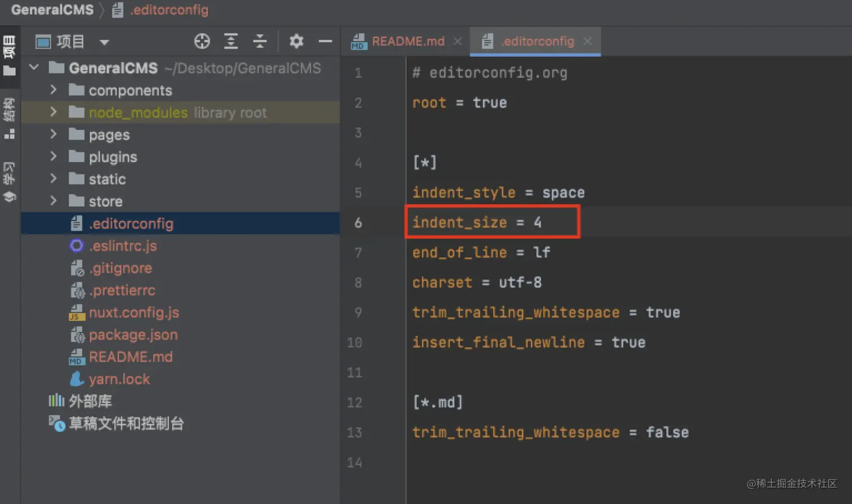Expand the plugins folder
This screenshot has width=852, height=504.
tap(54, 157)
